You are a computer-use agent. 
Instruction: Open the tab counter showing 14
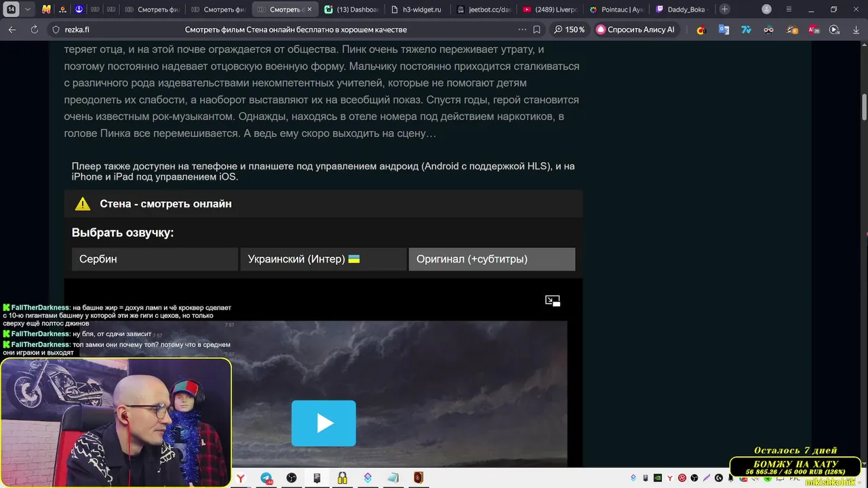[x=11, y=9]
